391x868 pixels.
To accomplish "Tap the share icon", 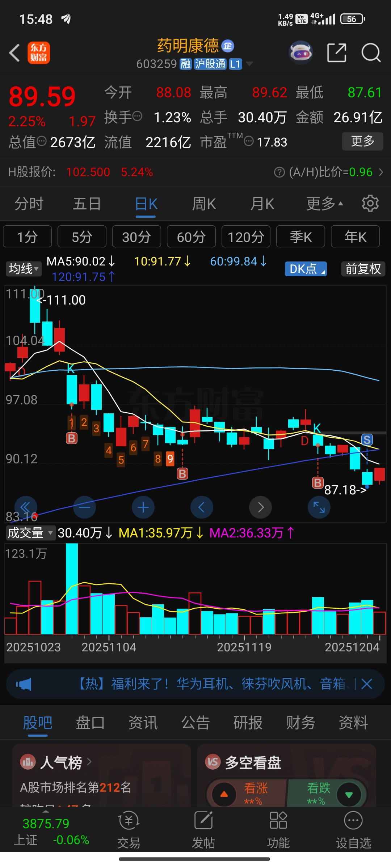I will coord(337,53).
